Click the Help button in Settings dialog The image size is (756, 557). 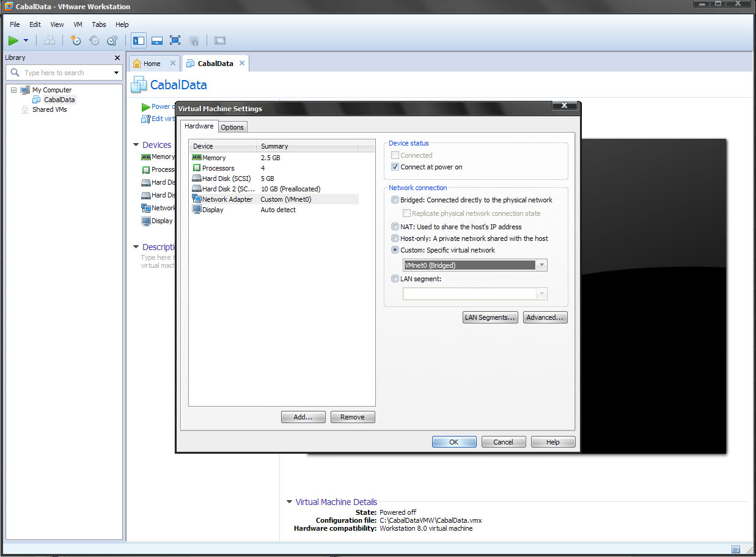pos(553,442)
